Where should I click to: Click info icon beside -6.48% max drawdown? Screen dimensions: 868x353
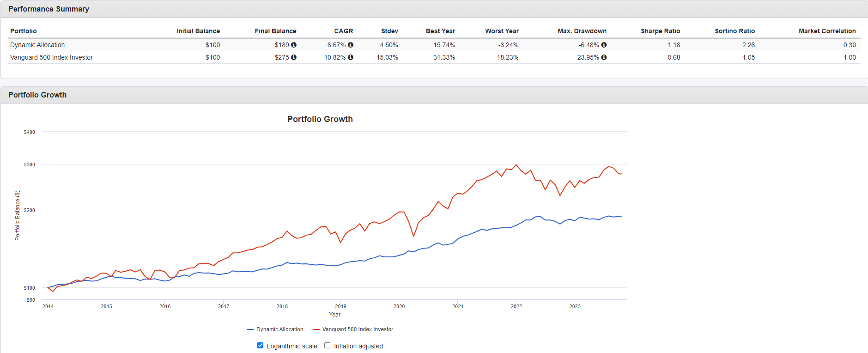[604, 45]
